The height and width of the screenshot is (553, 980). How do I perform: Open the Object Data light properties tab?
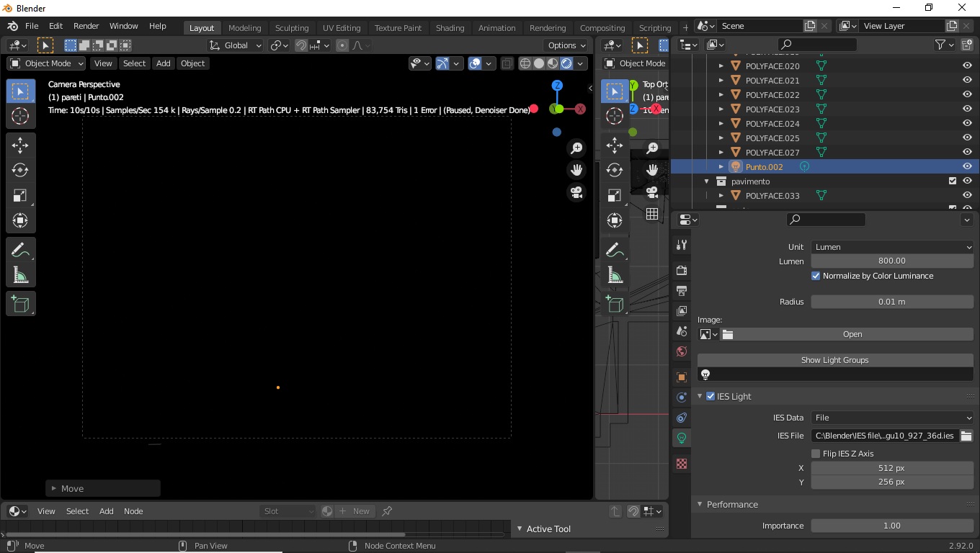tap(682, 438)
